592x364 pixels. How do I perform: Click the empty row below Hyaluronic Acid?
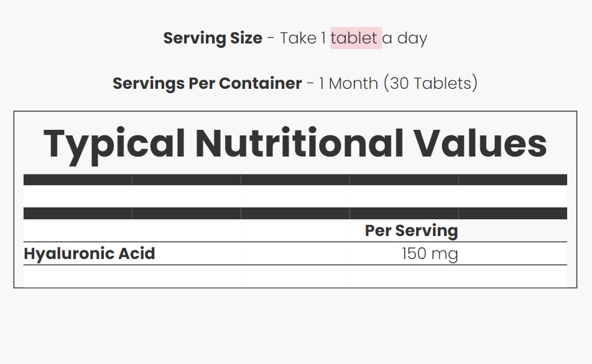click(x=295, y=276)
